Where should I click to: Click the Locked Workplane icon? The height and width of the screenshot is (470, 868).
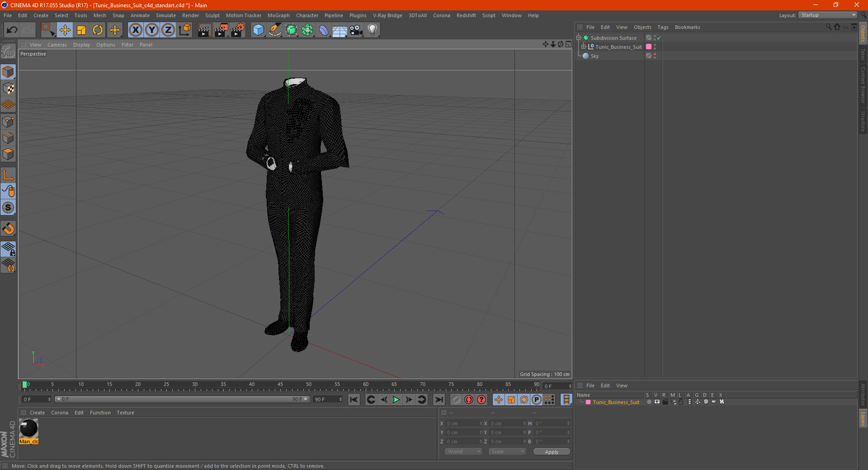8,249
